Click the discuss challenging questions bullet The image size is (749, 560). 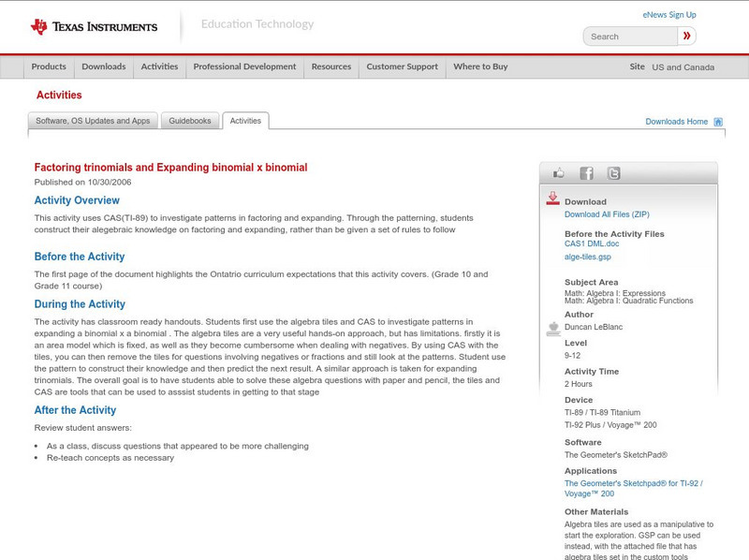178,447
